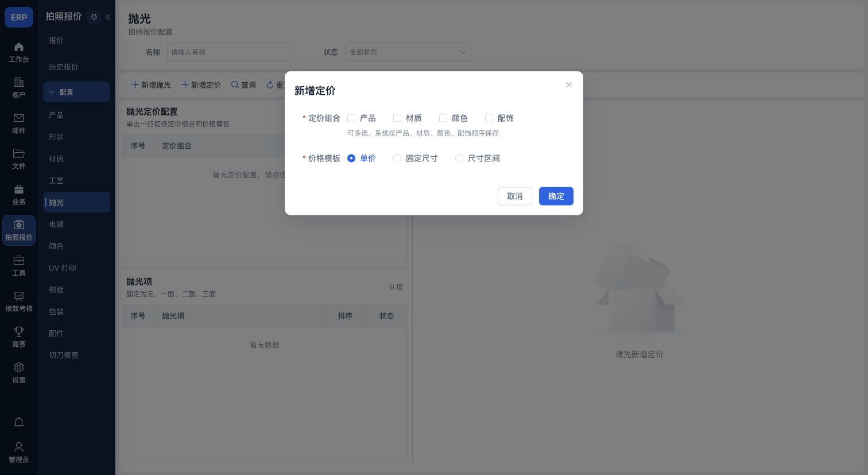This screenshot has width=868, height=475.
Task: Select the 固定尺寸 price template radio
Action: tap(397, 158)
